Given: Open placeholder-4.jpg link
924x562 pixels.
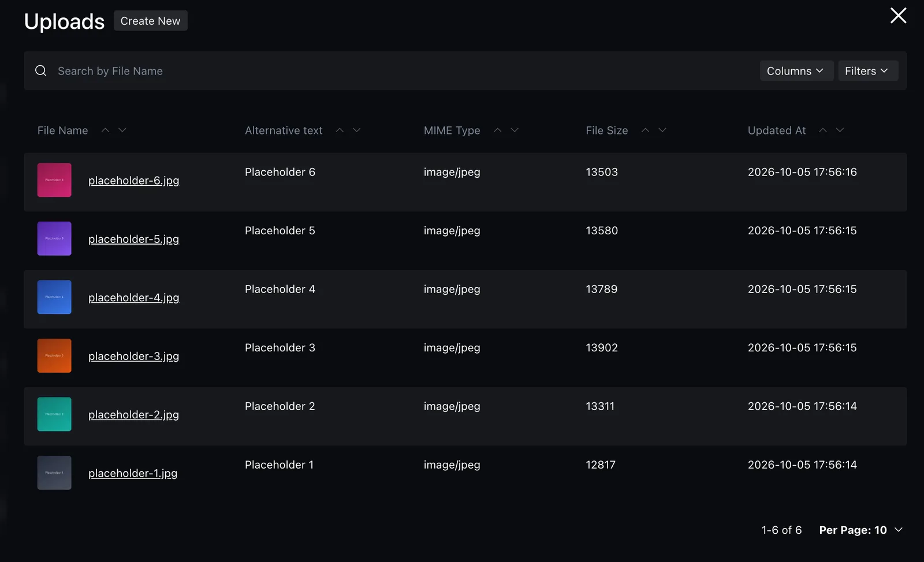Looking at the screenshot, I should point(133,298).
